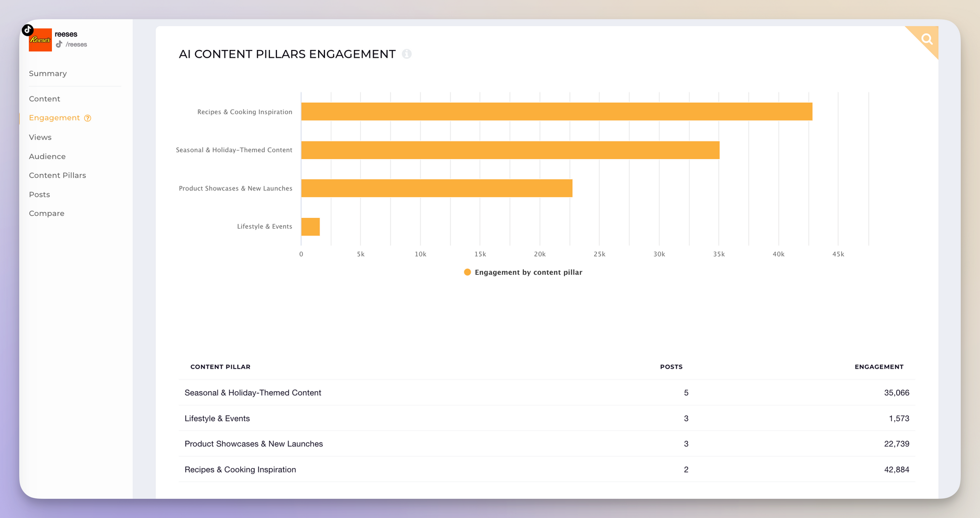Open the Views section
This screenshot has width=980, height=518.
tap(40, 137)
